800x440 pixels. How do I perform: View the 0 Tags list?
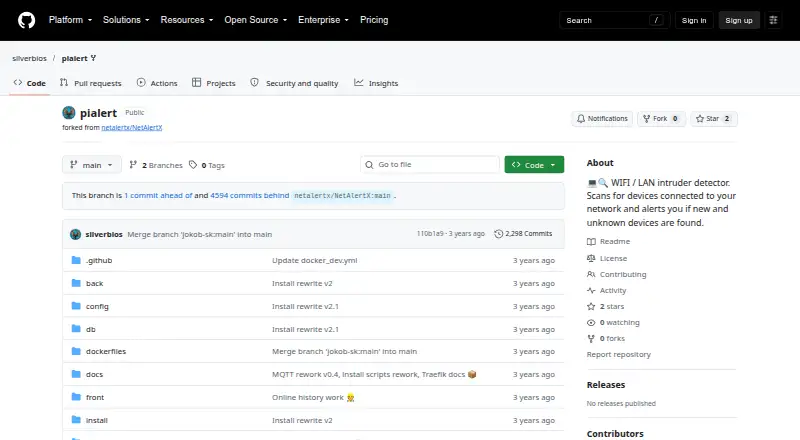pyautogui.click(x=207, y=165)
